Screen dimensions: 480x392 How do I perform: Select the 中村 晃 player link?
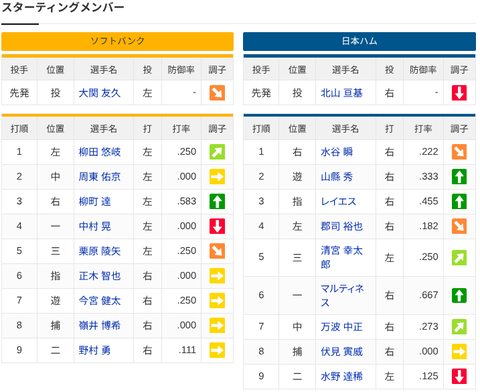point(95,226)
